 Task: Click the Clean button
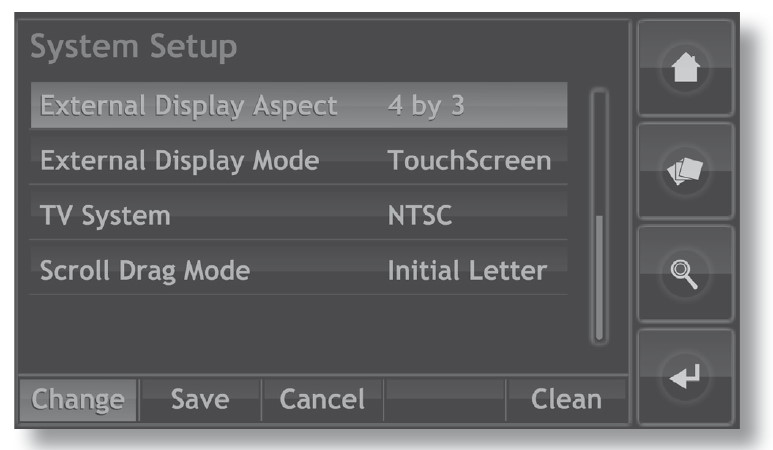point(566,400)
